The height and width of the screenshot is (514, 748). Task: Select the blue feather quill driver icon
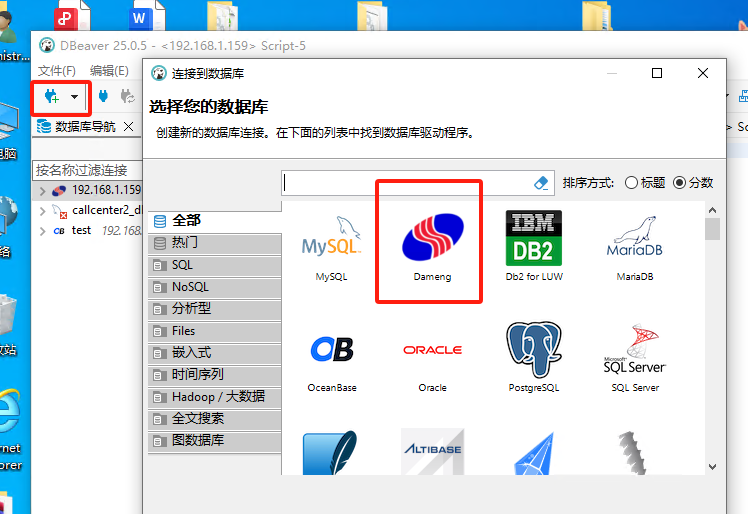[x=330, y=452]
